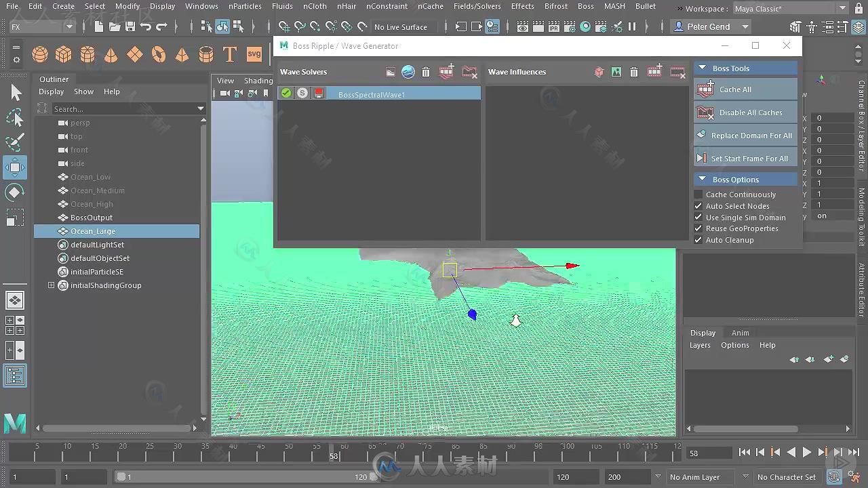Click Disable All Caches button
This screenshot has height=488, width=868.
pyautogui.click(x=746, y=113)
